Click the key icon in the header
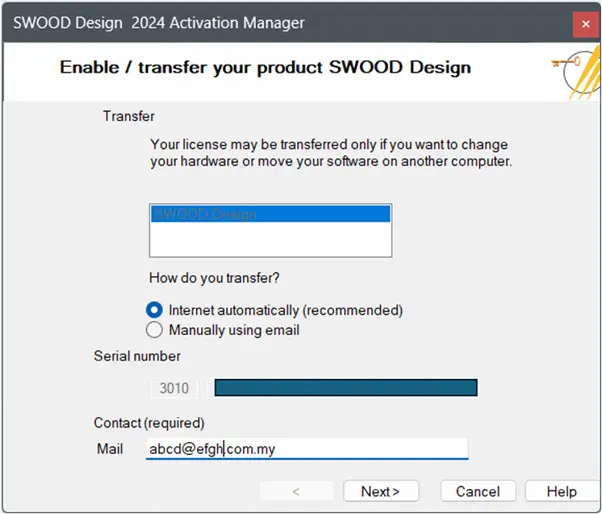The width and height of the screenshot is (602, 514). (572, 68)
